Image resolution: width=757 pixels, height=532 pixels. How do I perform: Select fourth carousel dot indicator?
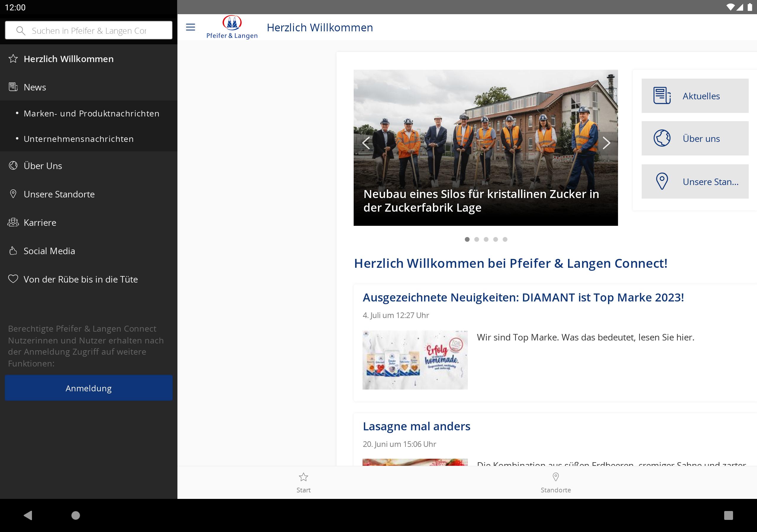coord(495,239)
